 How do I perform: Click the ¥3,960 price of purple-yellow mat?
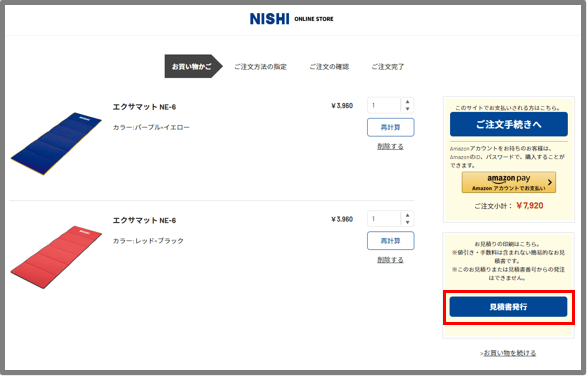coord(342,106)
